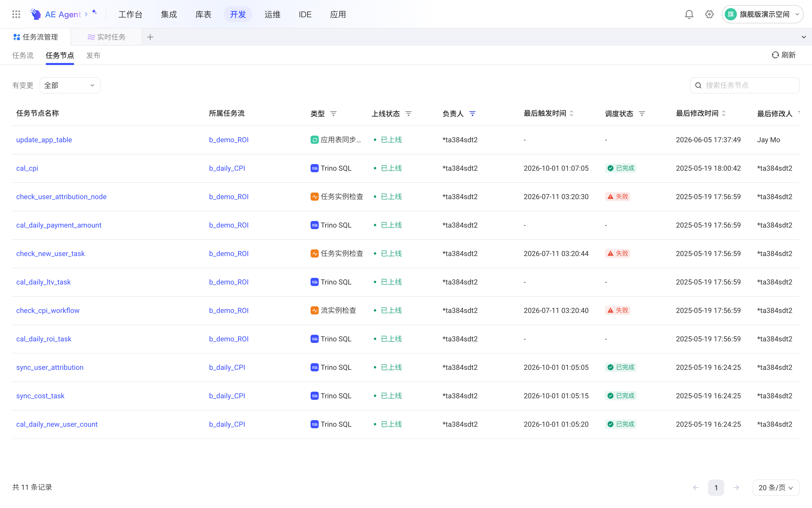Filter by the 上线状态 column icon
This screenshot has width=812, height=508.
point(408,114)
